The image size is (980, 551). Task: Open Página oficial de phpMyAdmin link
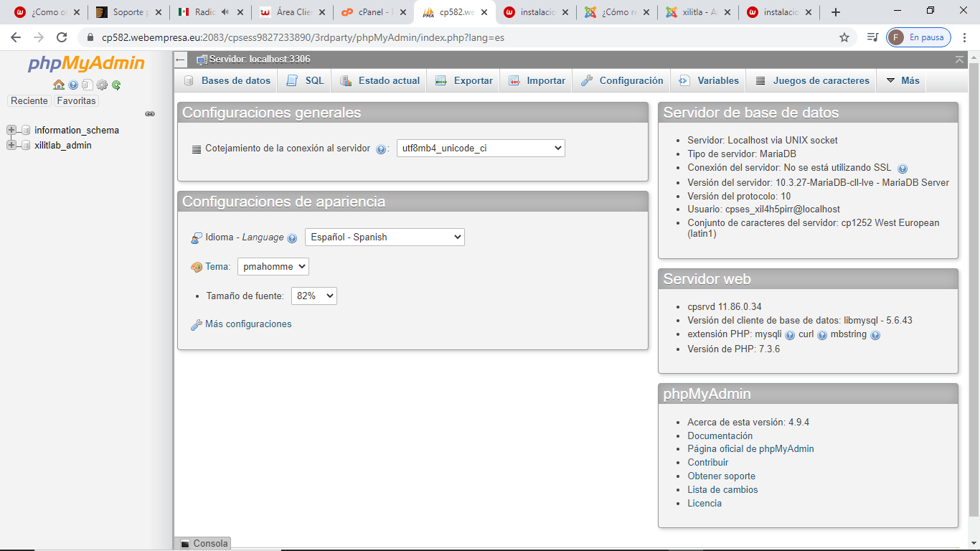(750, 449)
